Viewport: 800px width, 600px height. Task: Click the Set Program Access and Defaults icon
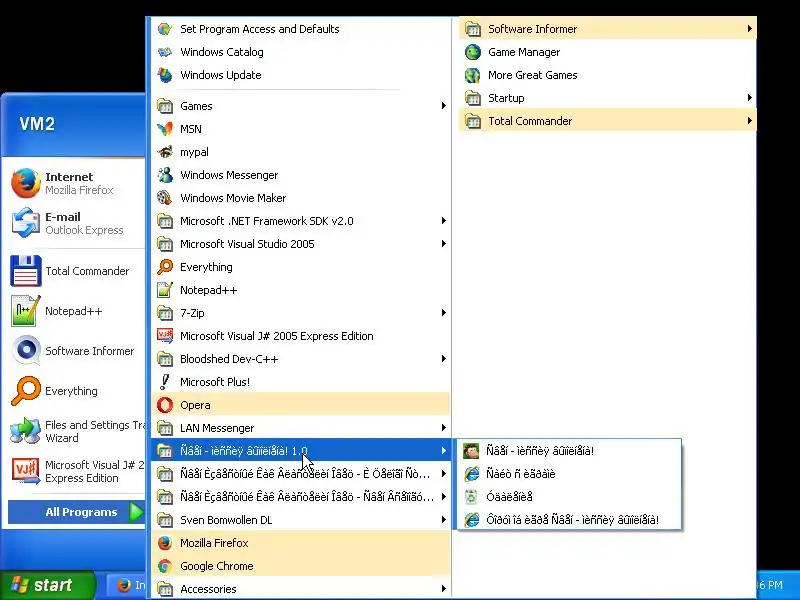(x=165, y=29)
